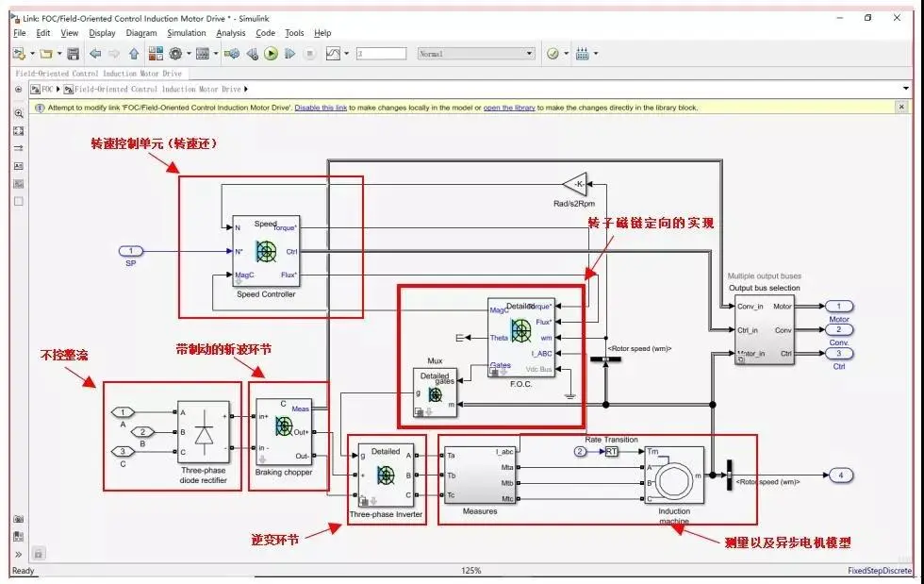The height and width of the screenshot is (584, 924).
Task: Open the Tools menu
Action: pos(294,33)
